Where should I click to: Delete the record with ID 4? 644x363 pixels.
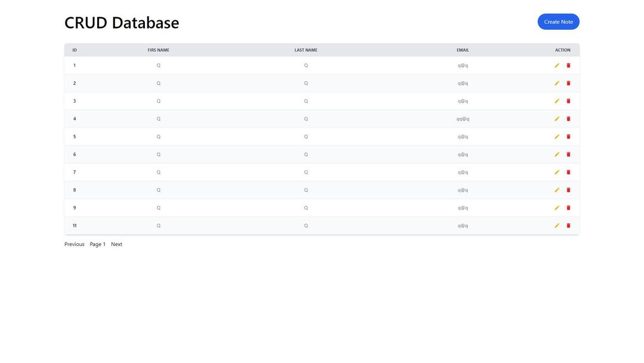click(568, 119)
